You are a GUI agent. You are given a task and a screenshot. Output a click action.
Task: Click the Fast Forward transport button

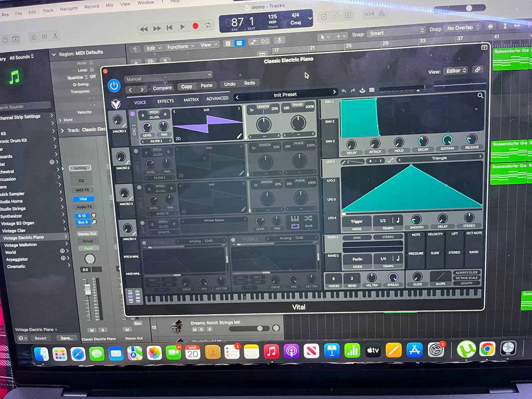(x=157, y=28)
